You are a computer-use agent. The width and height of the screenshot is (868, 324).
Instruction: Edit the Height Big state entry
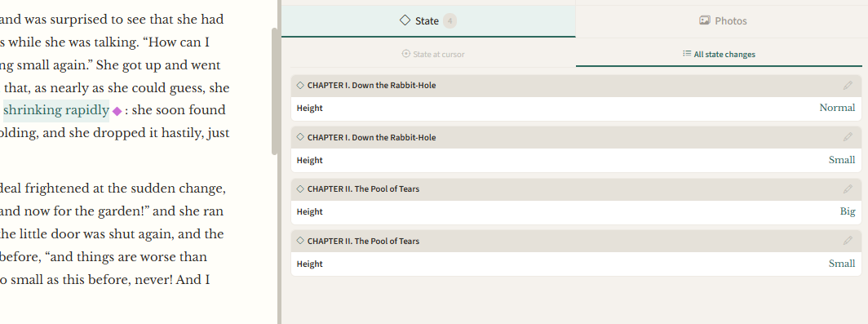(848, 189)
